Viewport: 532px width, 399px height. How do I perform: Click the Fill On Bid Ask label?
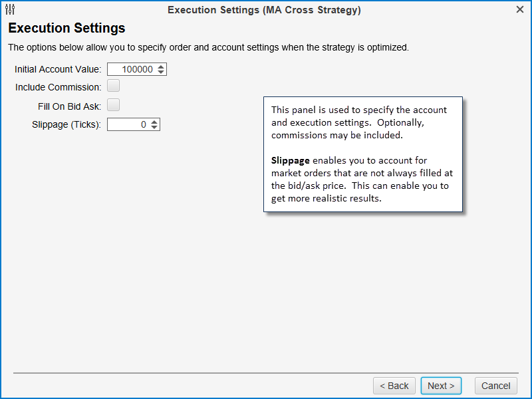click(70, 106)
